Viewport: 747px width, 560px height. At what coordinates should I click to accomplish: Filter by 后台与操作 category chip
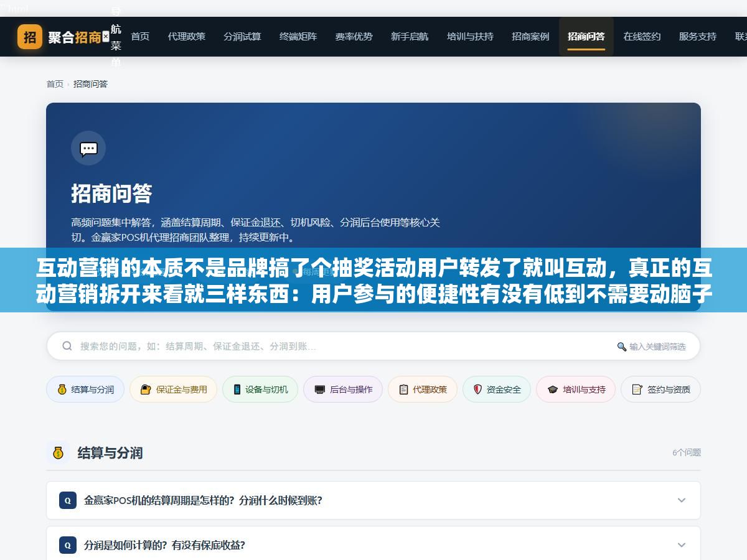(x=343, y=390)
